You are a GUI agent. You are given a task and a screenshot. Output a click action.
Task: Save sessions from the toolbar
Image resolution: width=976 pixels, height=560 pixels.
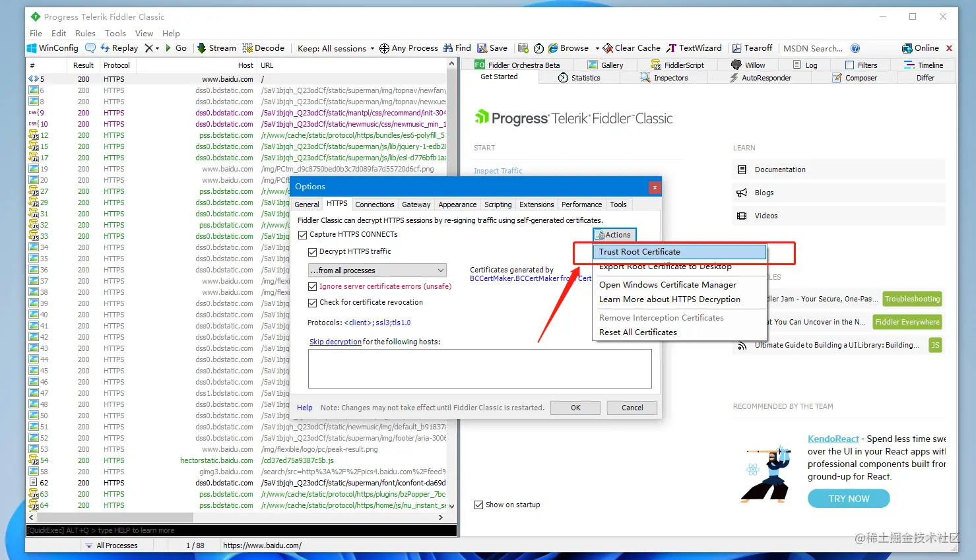tap(492, 48)
